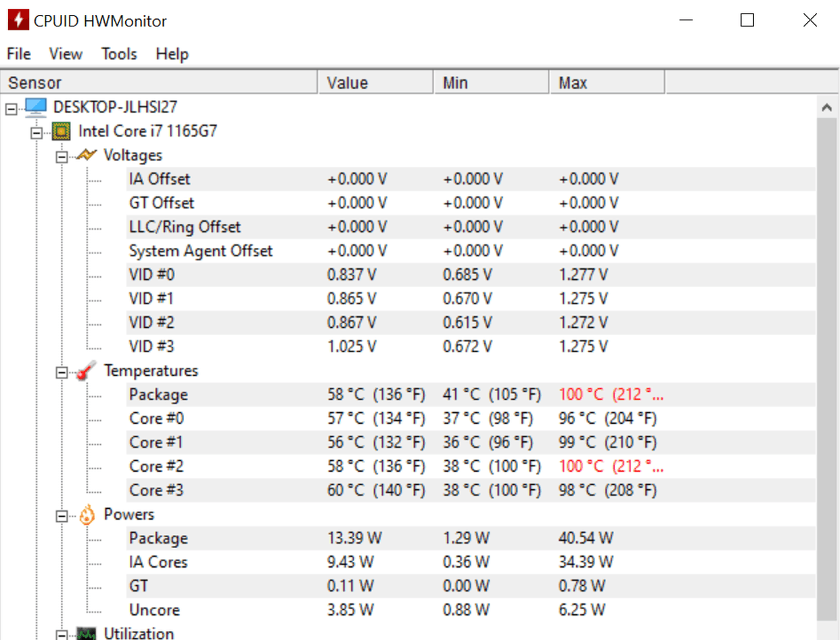This screenshot has height=640, width=840.
Task: Collapse the Utilization section
Action: [x=62, y=635]
